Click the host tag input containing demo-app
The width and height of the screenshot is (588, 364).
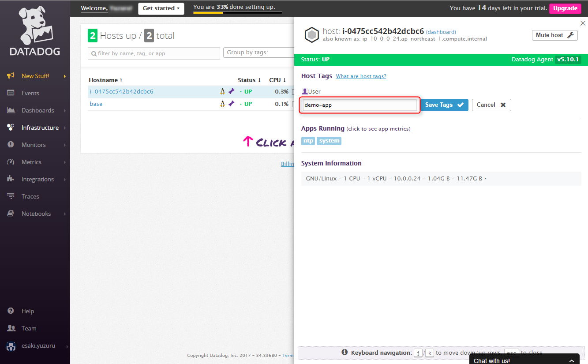point(360,105)
